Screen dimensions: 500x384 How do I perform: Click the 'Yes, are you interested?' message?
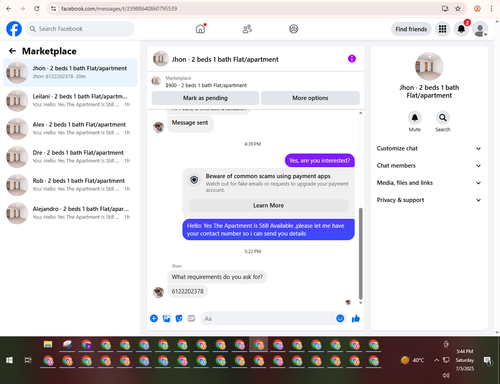(x=320, y=160)
